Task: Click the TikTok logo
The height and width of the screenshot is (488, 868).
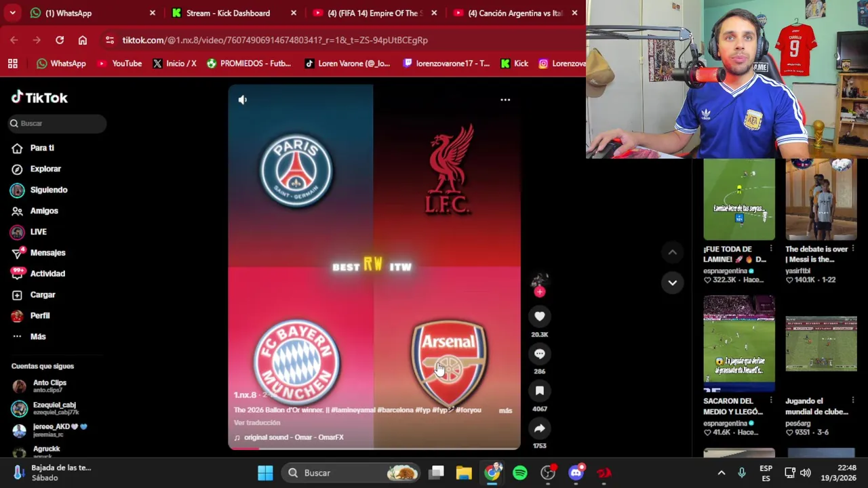Action: 39,98
